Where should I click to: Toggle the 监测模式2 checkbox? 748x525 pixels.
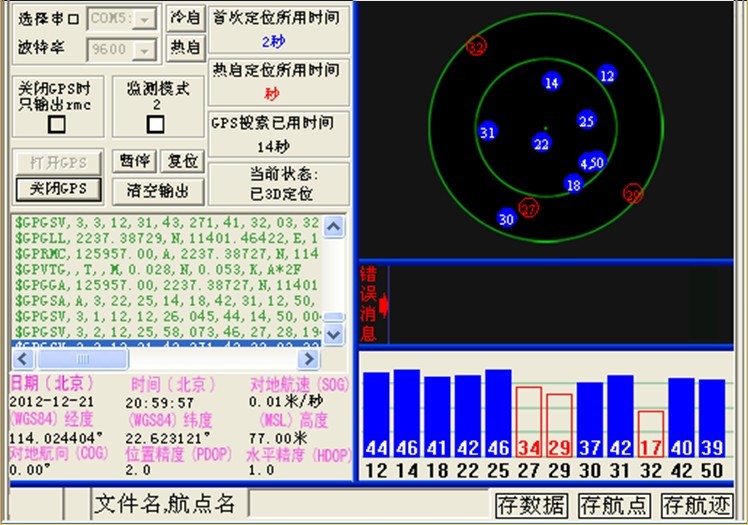(x=156, y=124)
